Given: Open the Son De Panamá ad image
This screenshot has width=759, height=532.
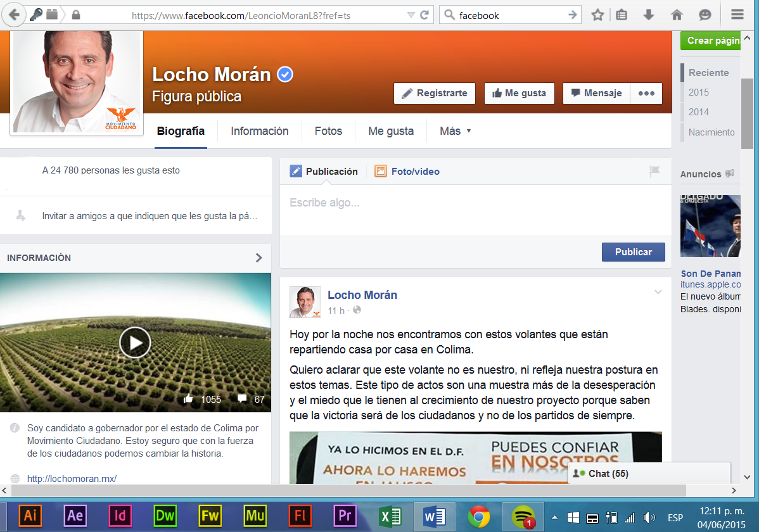Looking at the screenshot, I should click(710, 226).
